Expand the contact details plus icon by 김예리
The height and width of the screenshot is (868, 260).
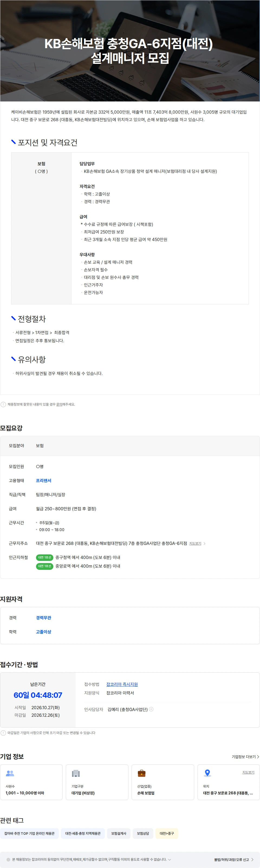coord(151,709)
